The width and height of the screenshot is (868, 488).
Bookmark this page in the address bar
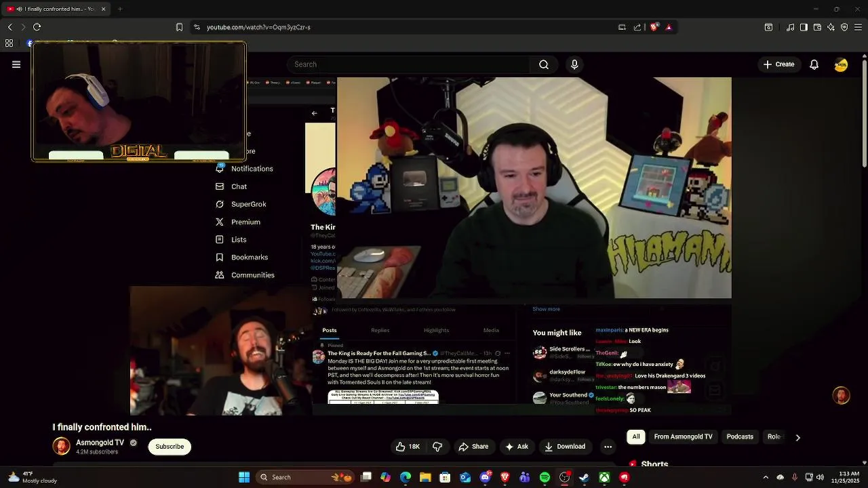coord(179,27)
